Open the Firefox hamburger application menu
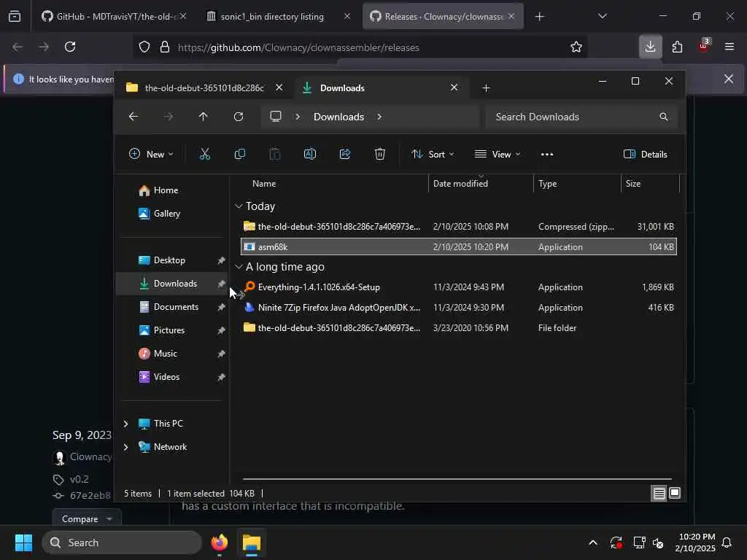747x560 pixels. tap(729, 47)
